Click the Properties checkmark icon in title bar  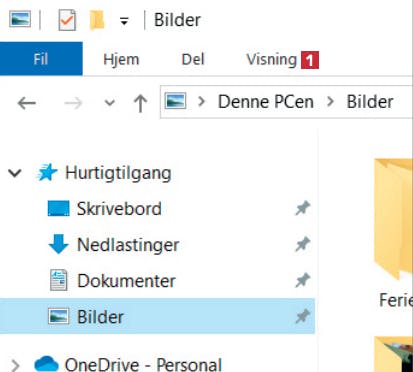[67, 20]
